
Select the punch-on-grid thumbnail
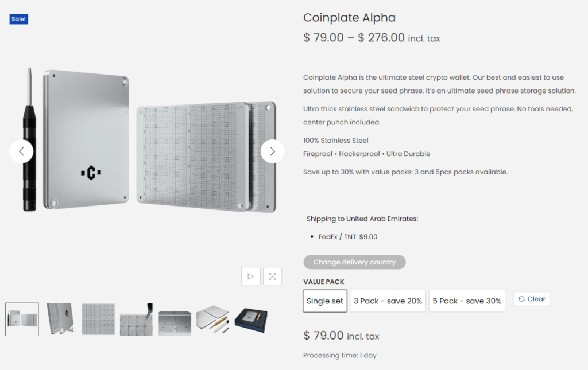(x=136, y=319)
